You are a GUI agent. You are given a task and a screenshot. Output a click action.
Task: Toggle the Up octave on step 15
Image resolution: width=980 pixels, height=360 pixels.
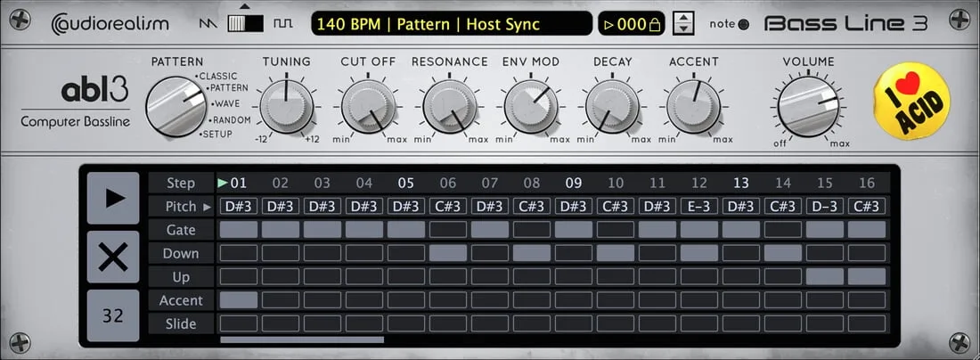[x=824, y=277]
